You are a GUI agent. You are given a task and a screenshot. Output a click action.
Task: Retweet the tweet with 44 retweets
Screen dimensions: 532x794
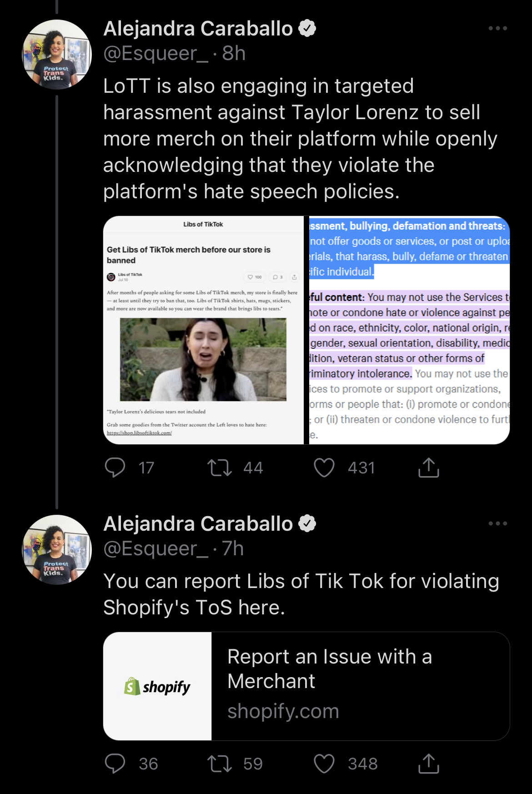pos(220,467)
